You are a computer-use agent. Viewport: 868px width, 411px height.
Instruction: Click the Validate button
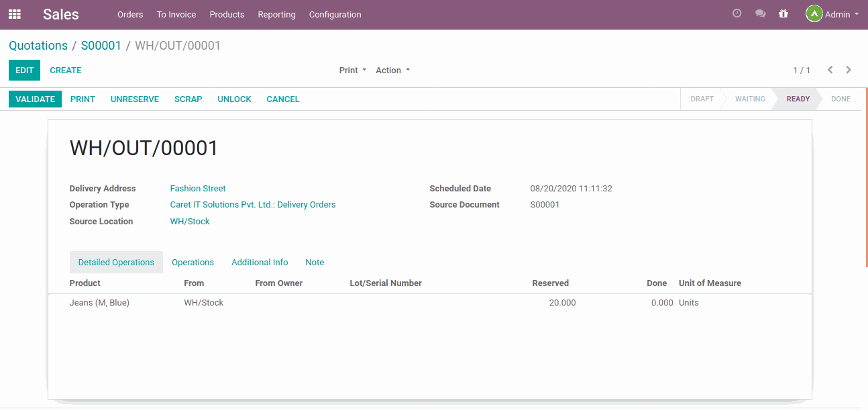35,99
